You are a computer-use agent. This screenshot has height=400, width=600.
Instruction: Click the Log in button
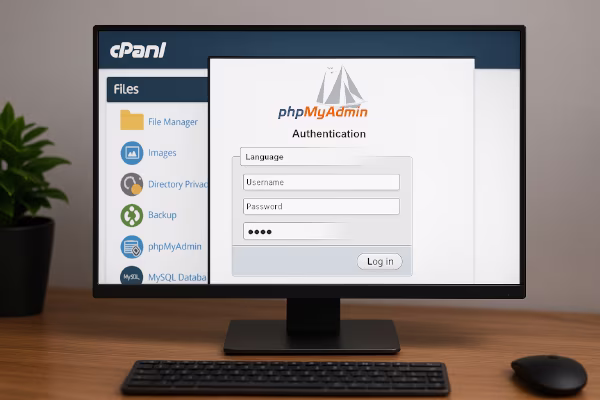tap(380, 261)
